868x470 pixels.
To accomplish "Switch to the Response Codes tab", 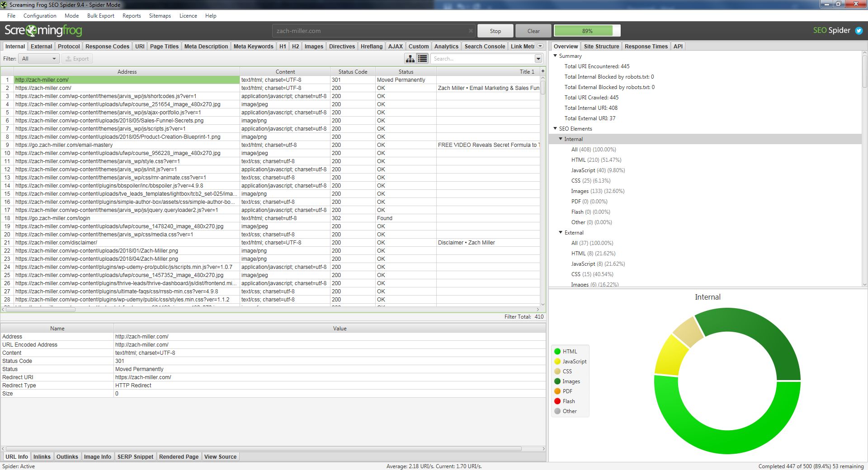I will coord(107,46).
